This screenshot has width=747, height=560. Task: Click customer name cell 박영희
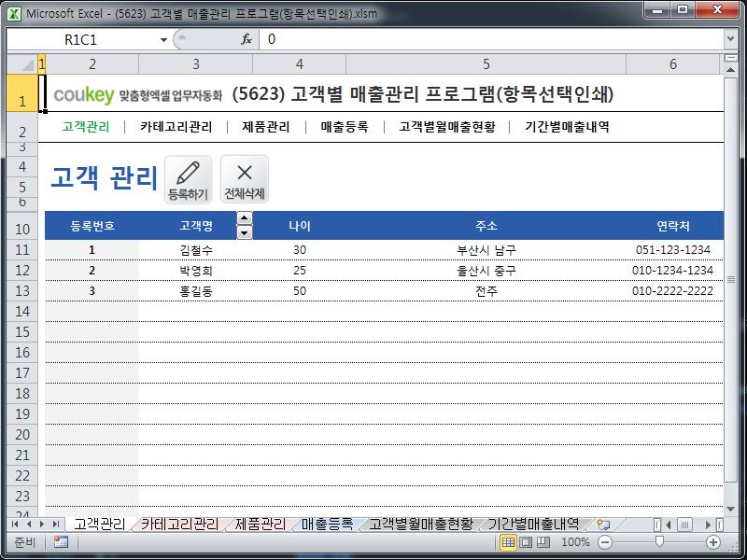[196, 271]
